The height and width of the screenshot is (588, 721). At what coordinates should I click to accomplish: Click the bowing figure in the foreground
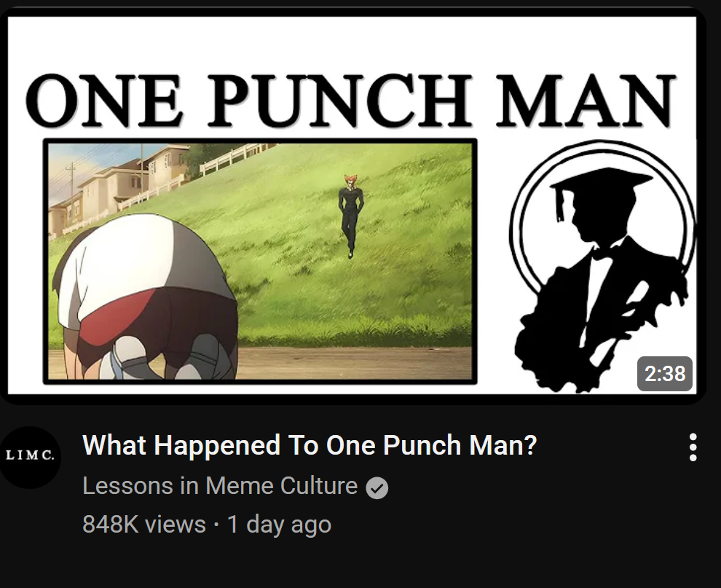pyautogui.click(x=146, y=297)
